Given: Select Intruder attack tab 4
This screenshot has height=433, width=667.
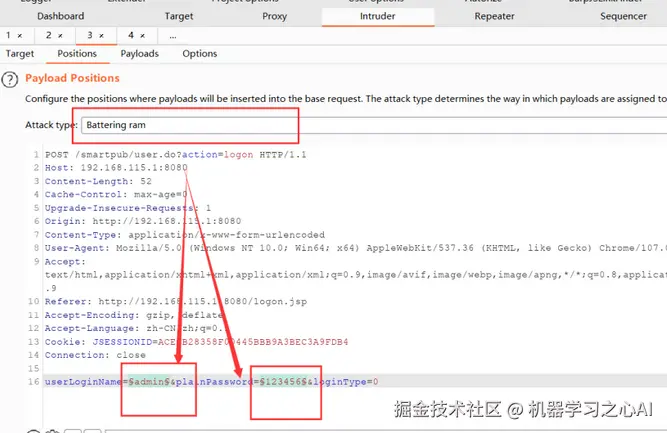Looking at the screenshot, I should coord(131,35).
